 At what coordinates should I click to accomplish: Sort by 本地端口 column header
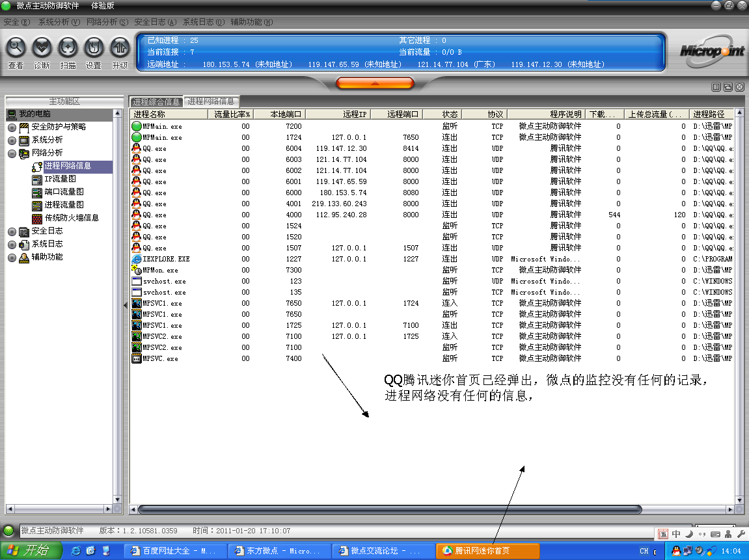pyautogui.click(x=280, y=114)
